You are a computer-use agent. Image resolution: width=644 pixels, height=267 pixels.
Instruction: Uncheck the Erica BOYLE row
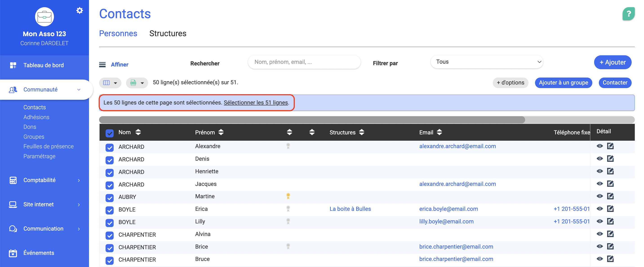[109, 210]
